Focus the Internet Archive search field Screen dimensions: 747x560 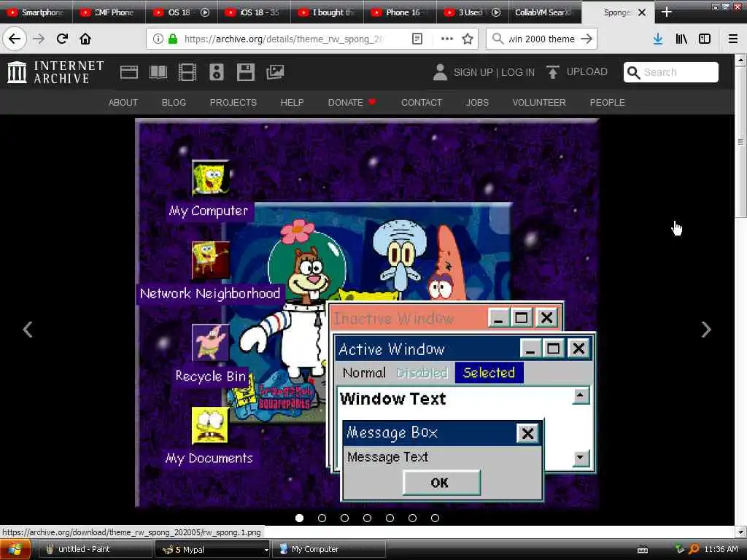(671, 72)
